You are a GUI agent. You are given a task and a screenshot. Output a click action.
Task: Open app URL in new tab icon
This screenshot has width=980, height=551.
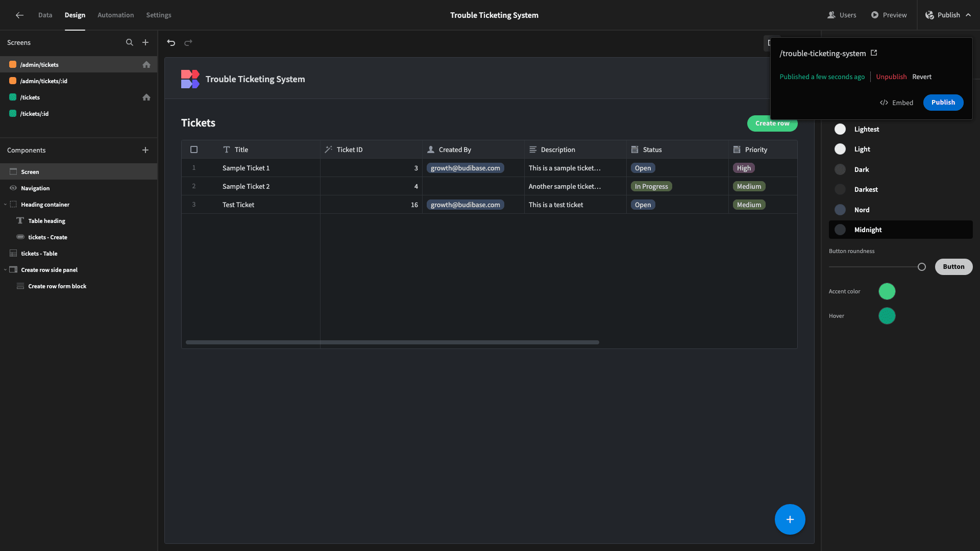pyautogui.click(x=874, y=53)
